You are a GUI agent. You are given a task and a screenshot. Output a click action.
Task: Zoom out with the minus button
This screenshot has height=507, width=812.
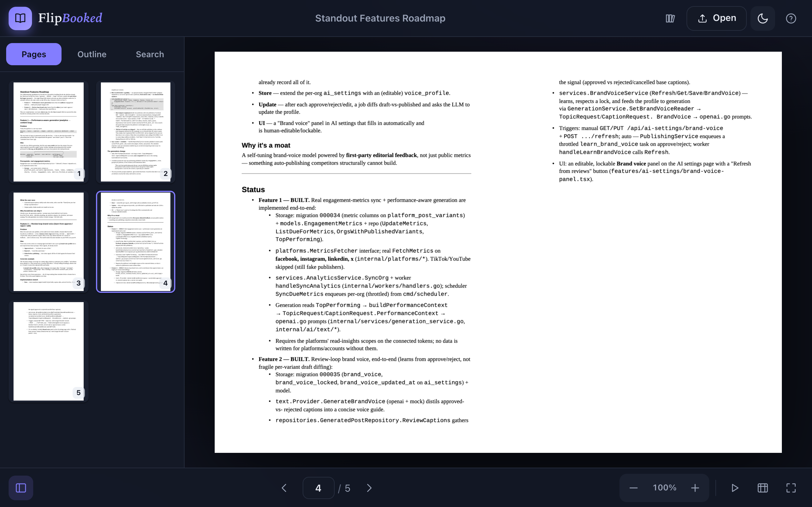click(633, 488)
